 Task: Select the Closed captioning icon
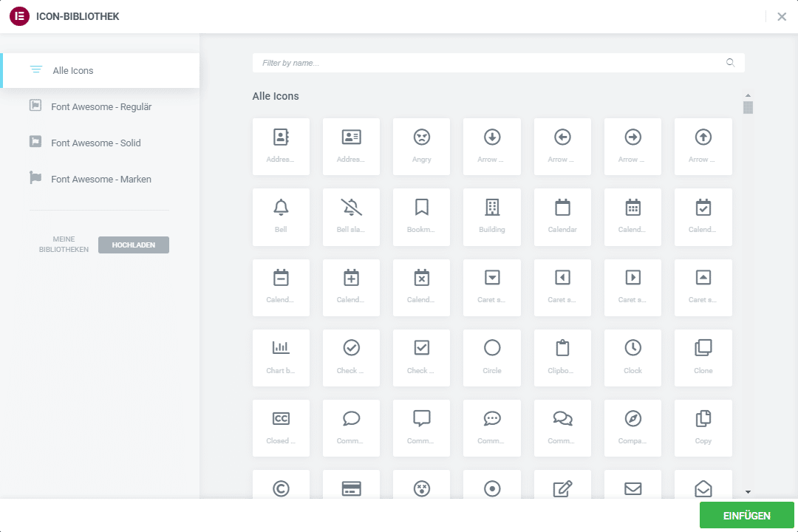pyautogui.click(x=281, y=428)
